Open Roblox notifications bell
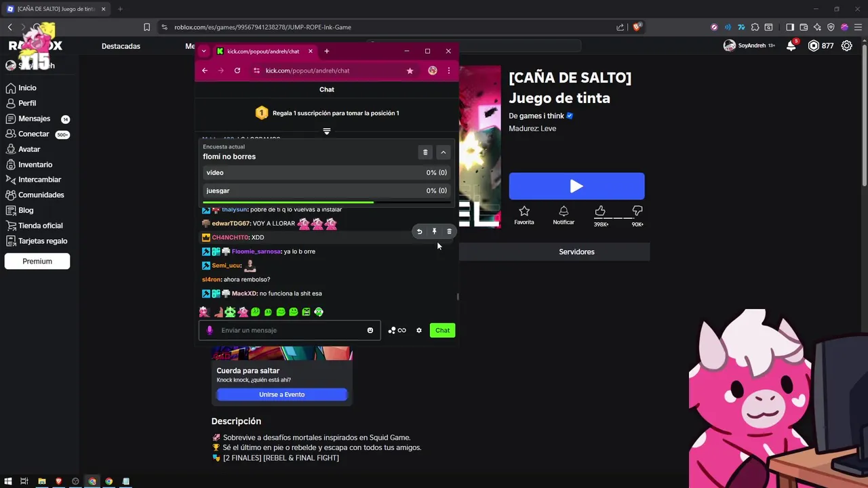This screenshot has height=488, width=868. tap(791, 46)
